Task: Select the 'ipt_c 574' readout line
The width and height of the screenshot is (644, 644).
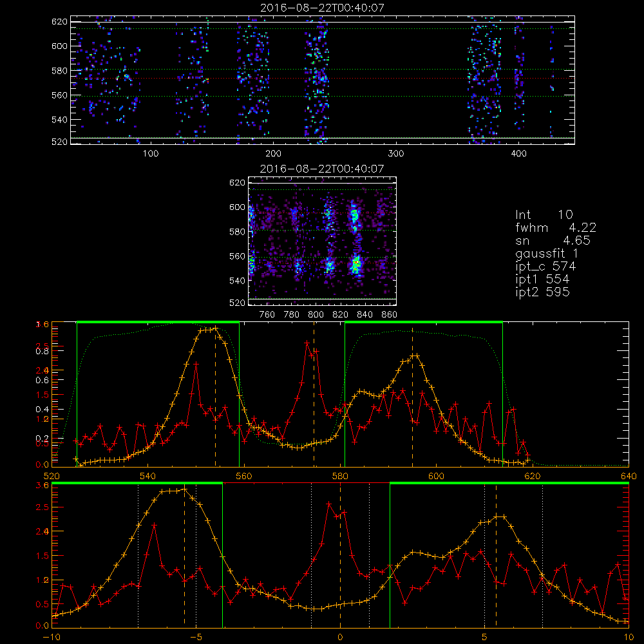Action: (x=546, y=267)
